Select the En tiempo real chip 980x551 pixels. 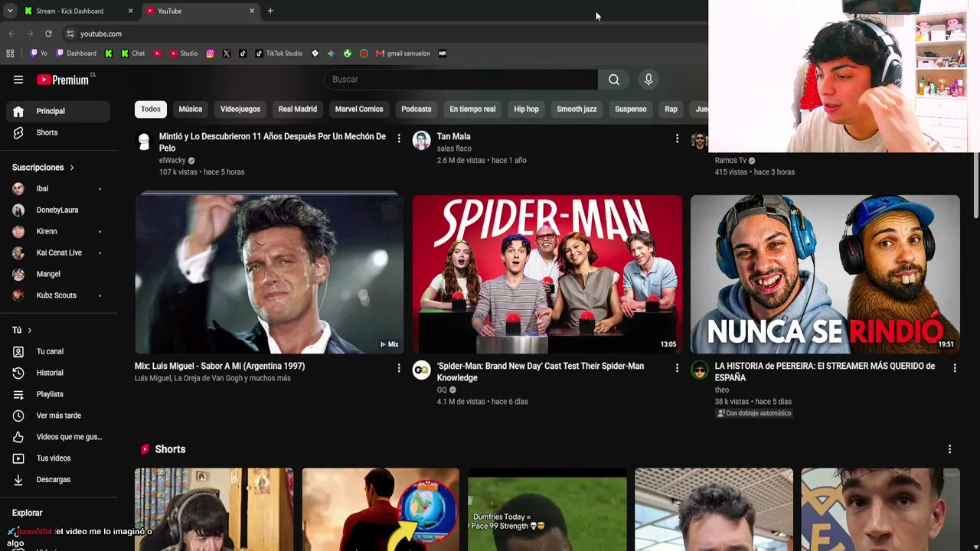[472, 109]
